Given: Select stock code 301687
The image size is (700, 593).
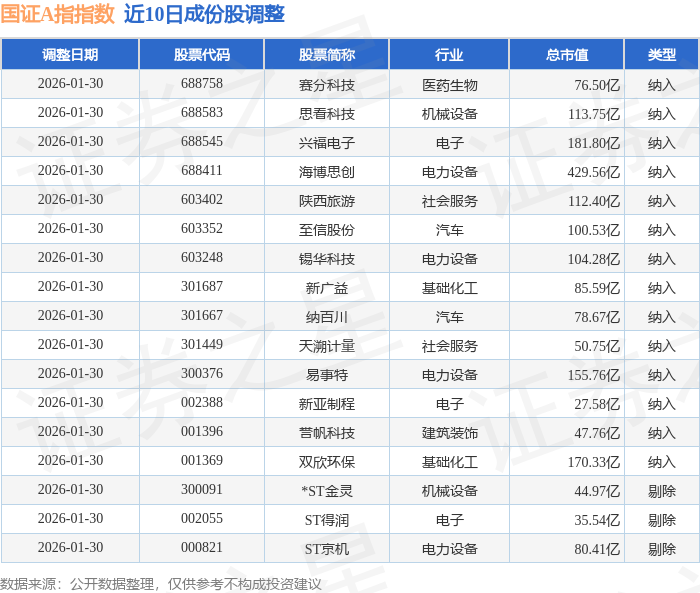Looking at the screenshot, I should (202, 287).
